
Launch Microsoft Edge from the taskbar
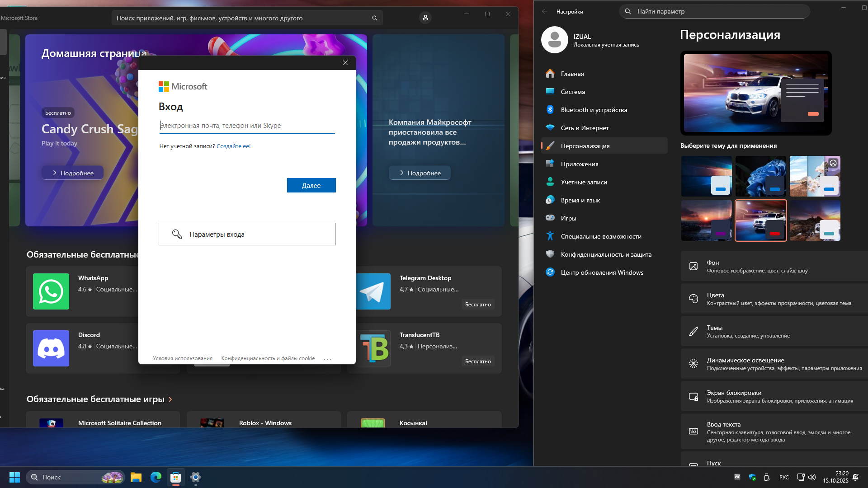click(156, 477)
